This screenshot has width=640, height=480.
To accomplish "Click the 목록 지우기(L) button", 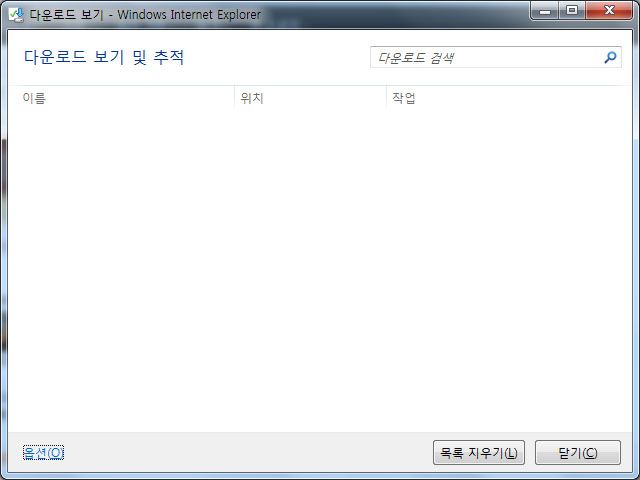I will click(479, 453).
